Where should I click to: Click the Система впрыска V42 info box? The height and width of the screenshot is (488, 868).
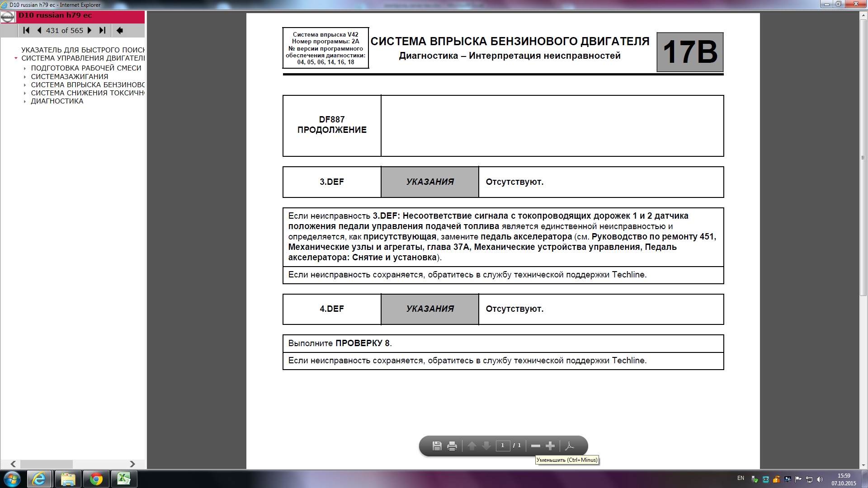325,48
